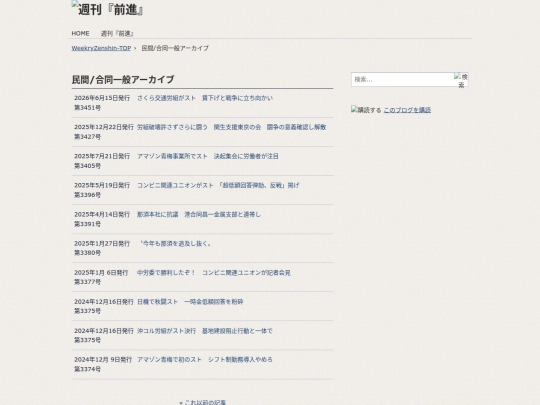Select issue number 第3377号
The height and width of the screenshot is (405, 540).
coord(87,282)
